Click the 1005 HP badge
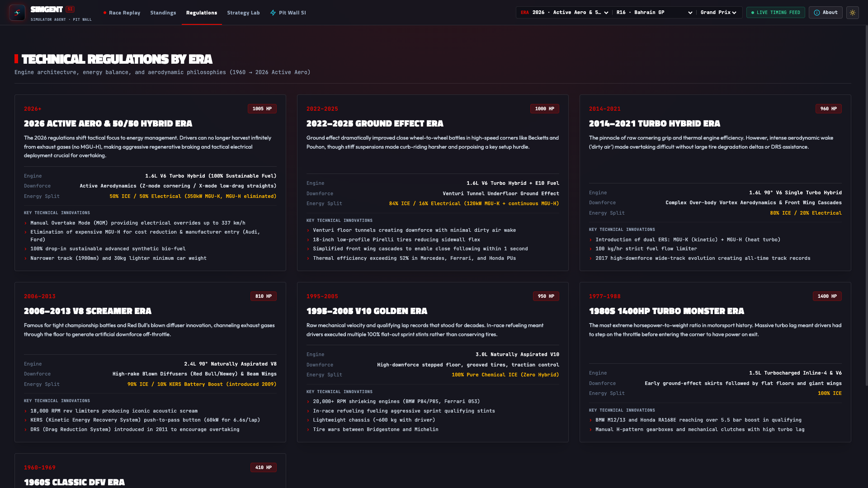The image size is (868, 488). (262, 109)
